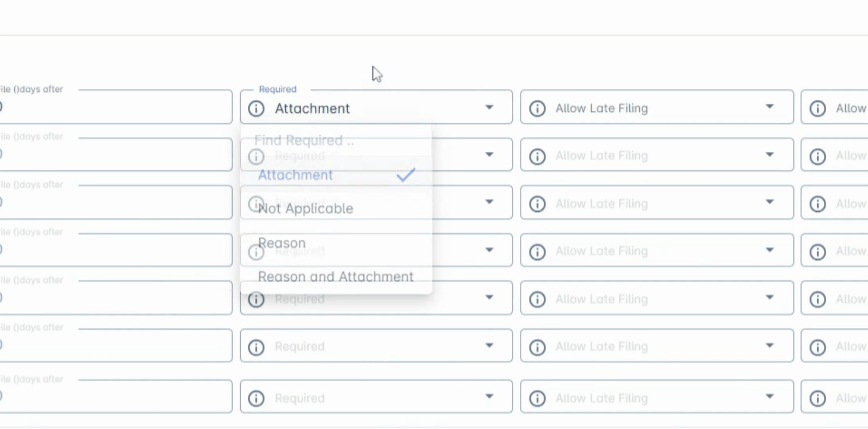The height and width of the screenshot is (429, 868).
Task: Click info icon in last row Required field
Action: tap(256, 398)
